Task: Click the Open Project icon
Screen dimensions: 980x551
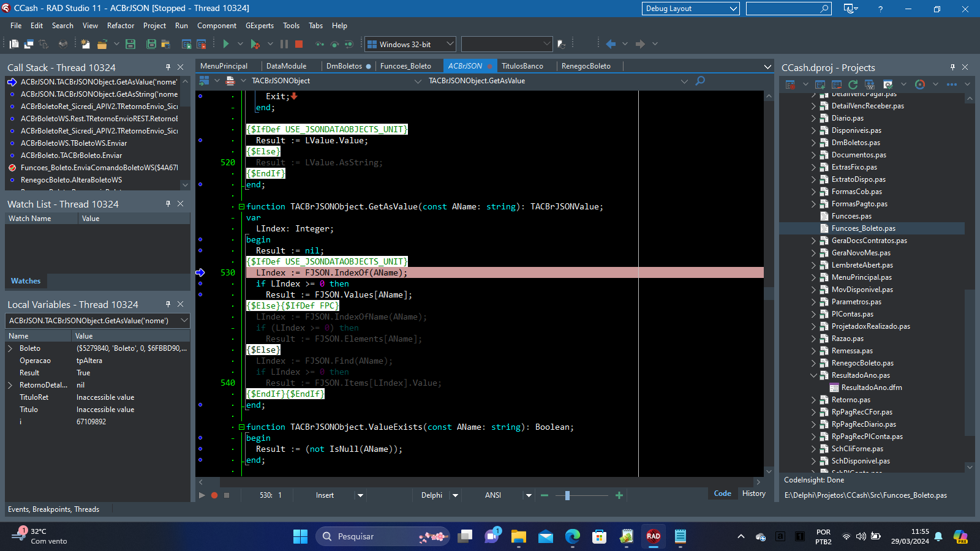Action: tap(165, 44)
